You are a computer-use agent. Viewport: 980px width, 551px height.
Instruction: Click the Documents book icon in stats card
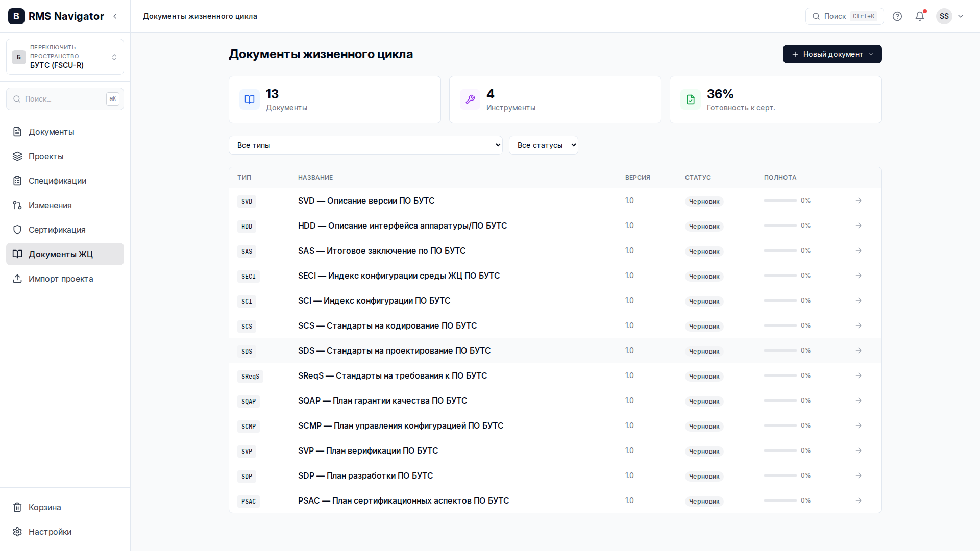tap(250, 99)
